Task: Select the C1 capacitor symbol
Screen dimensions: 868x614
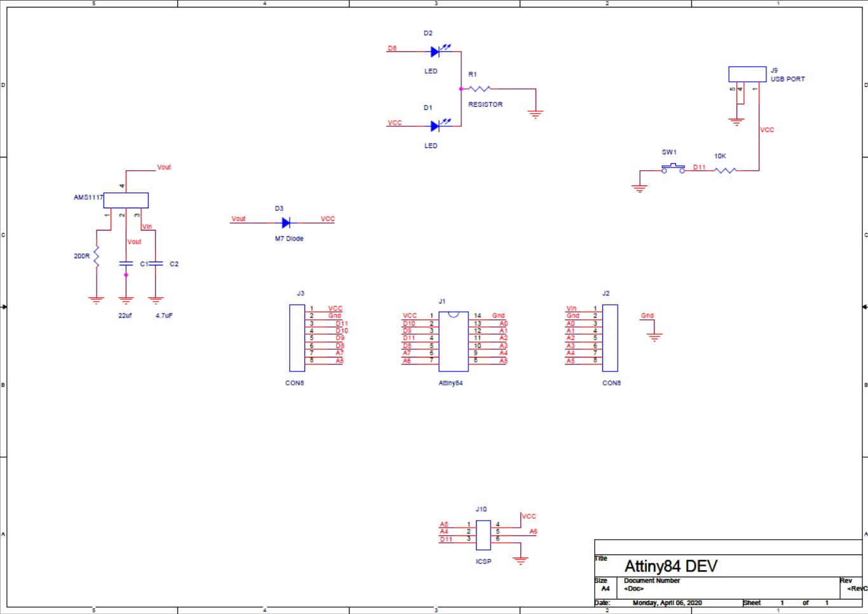Action: tap(126, 264)
